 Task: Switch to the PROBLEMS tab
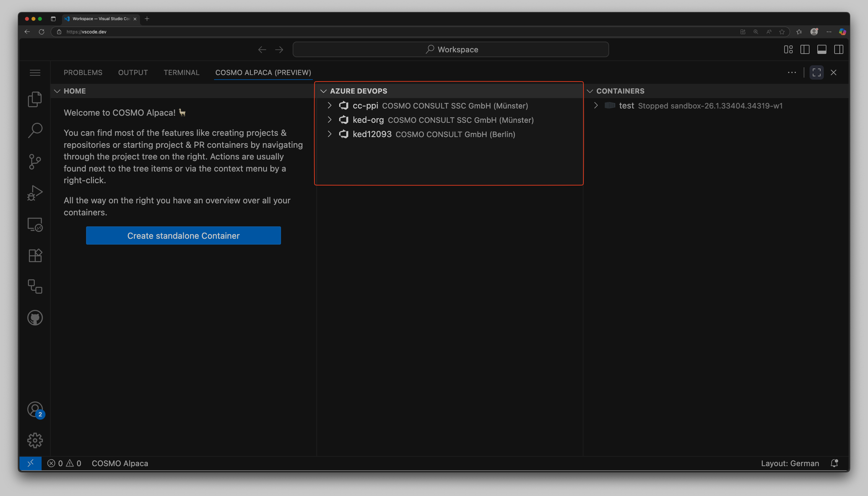[x=83, y=72]
